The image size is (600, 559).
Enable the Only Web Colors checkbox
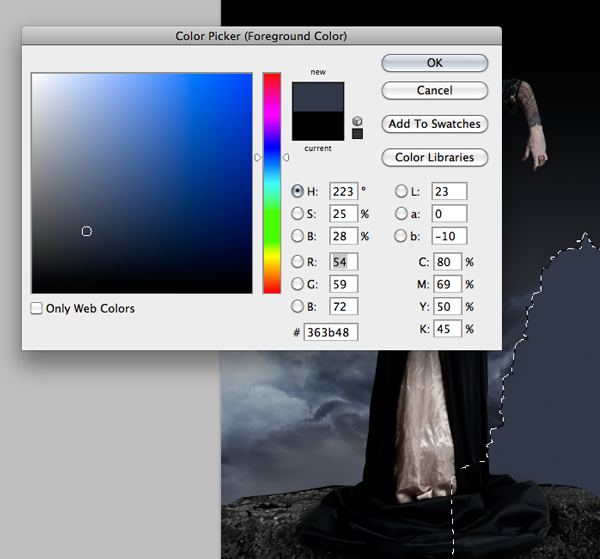point(36,308)
